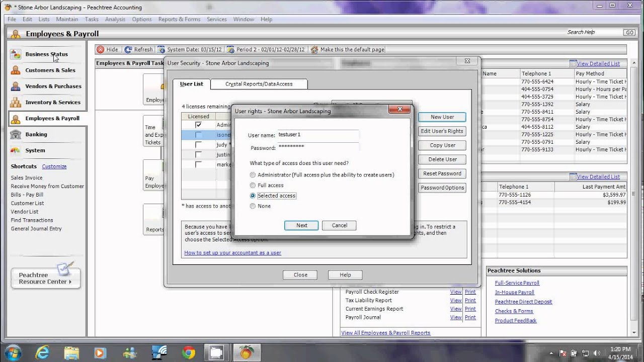Open Peachtree Resource Center

coord(46,278)
